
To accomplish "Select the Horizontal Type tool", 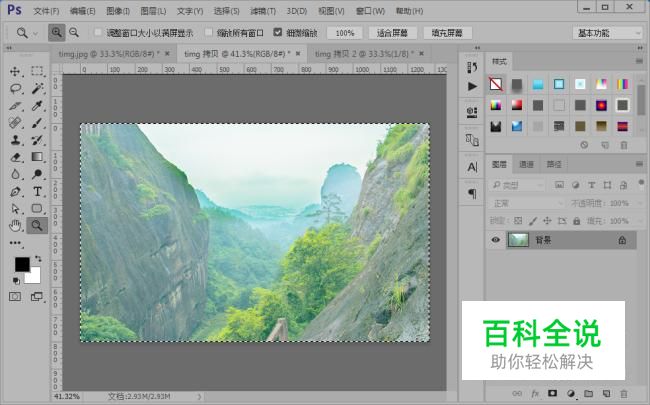I will 37,192.
